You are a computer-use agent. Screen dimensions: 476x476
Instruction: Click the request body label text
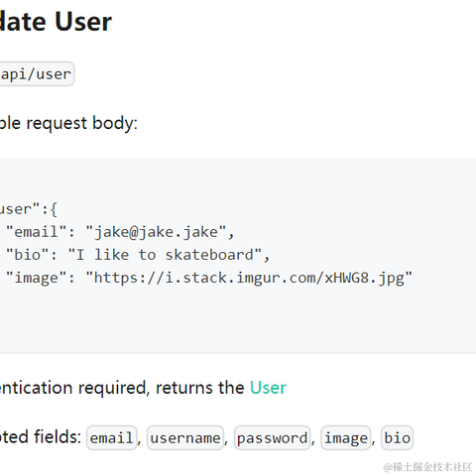[x=68, y=123]
